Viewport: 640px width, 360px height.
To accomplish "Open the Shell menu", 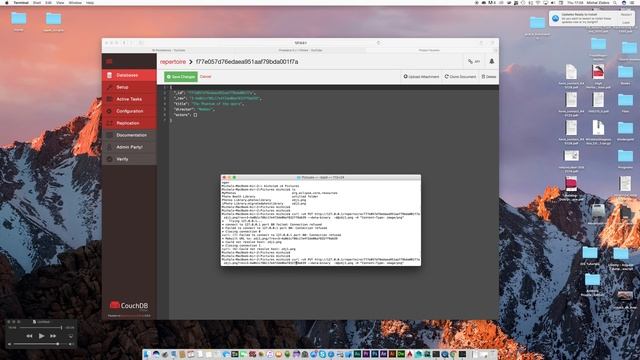I will pyautogui.click(x=37, y=2).
